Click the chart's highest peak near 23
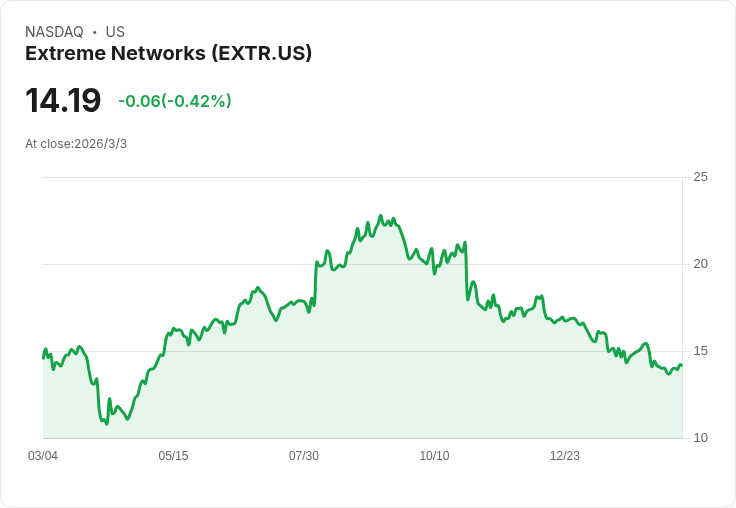The image size is (736, 508). pyautogui.click(x=381, y=216)
